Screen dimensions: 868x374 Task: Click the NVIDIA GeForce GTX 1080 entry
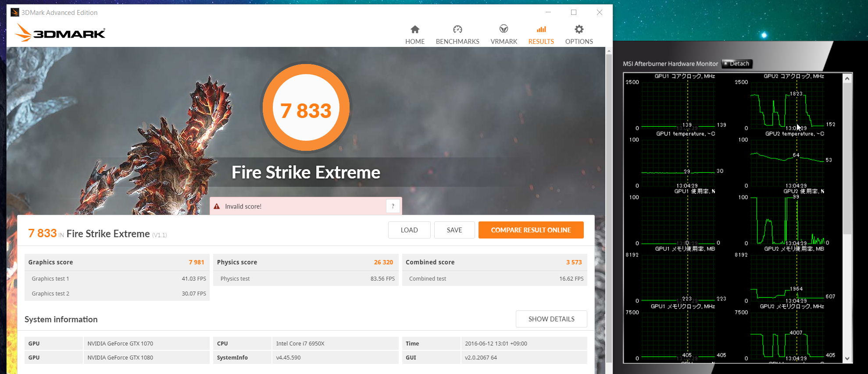point(120,357)
